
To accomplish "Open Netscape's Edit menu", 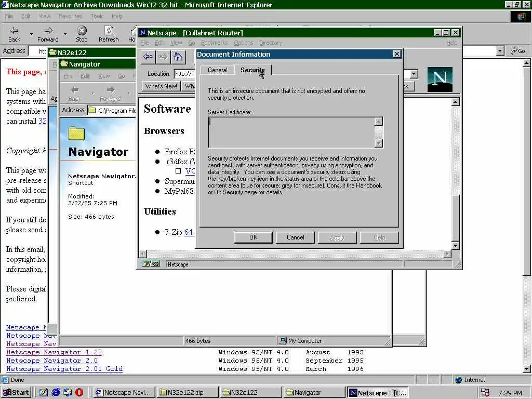I will [159, 43].
